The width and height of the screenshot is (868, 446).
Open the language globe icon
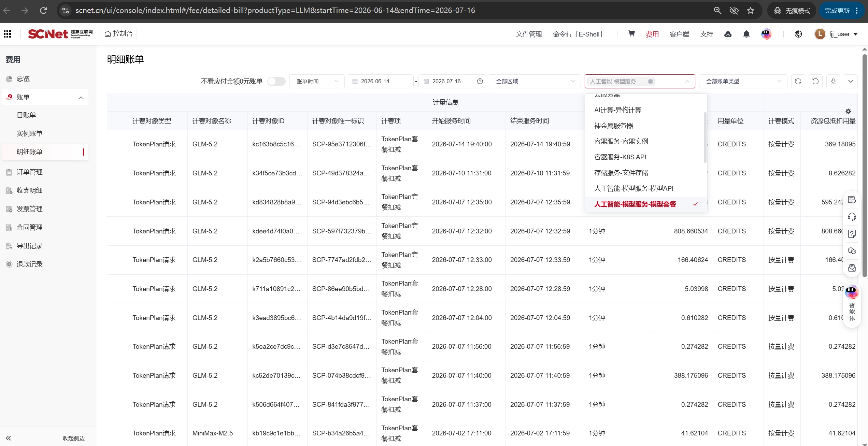(x=798, y=34)
